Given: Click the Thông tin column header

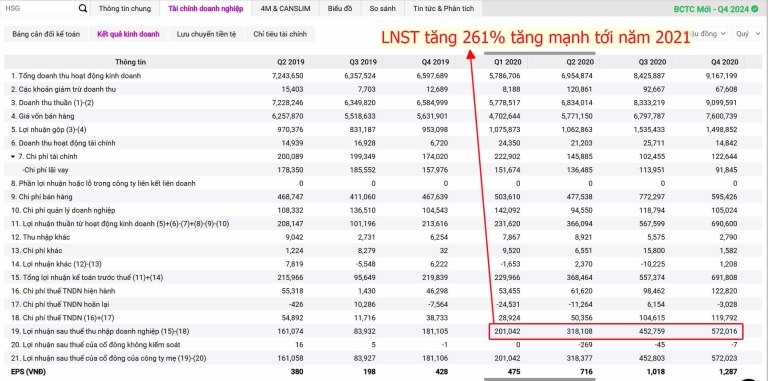Looking at the screenshot, I should point(130,62).
